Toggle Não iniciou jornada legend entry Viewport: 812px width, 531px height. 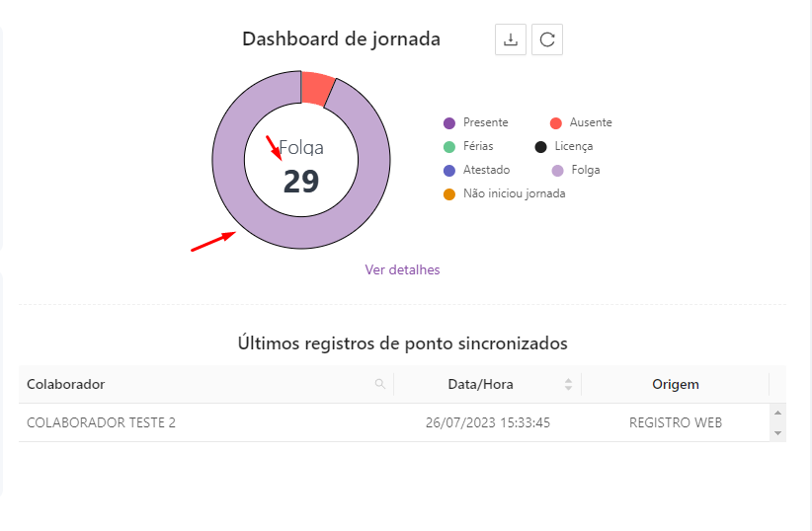[x=504, y=193]
